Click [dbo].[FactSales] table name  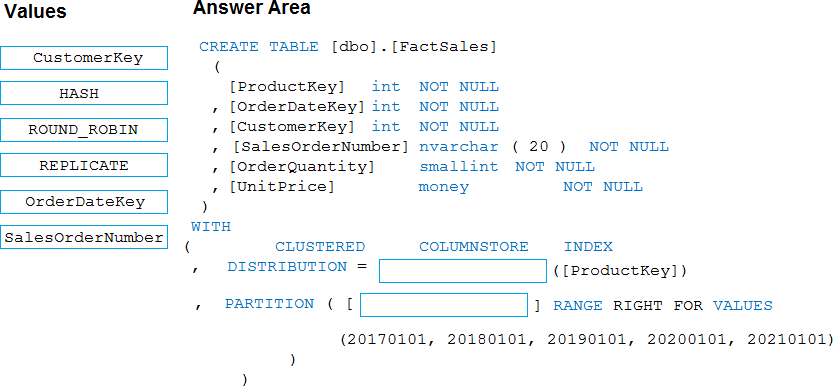[x=413, y=47]
